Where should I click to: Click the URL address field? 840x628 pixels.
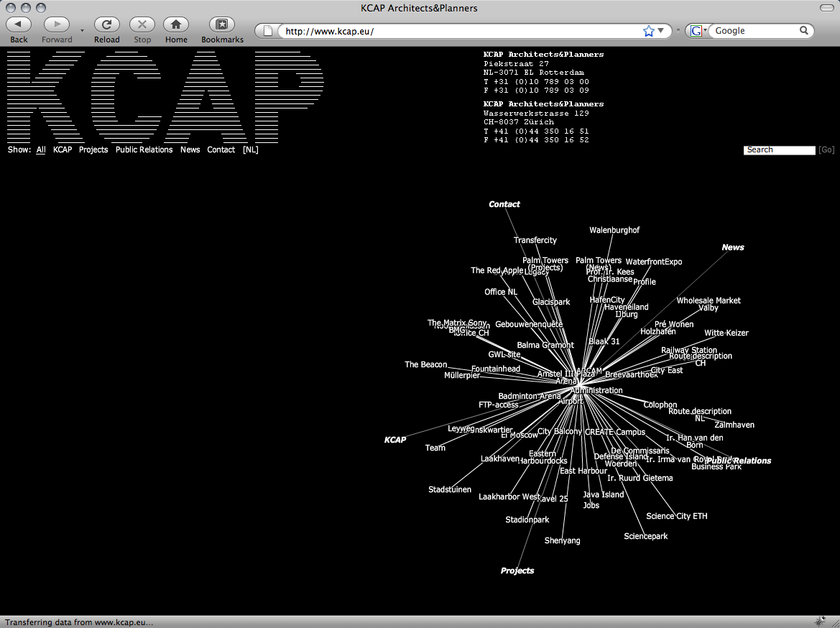(x=460, y=31)
